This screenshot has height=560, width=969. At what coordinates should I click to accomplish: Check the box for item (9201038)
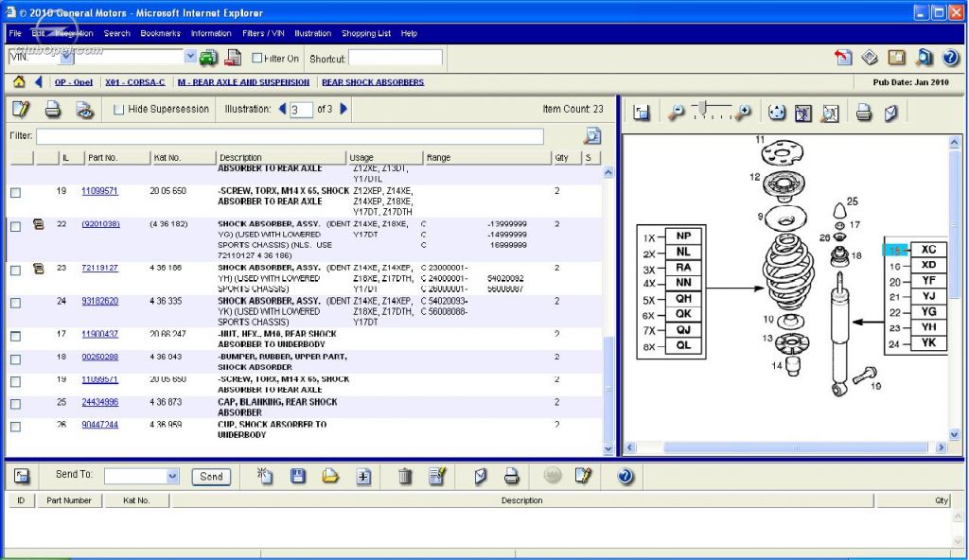pyautogui.click(x=16, y=226)
